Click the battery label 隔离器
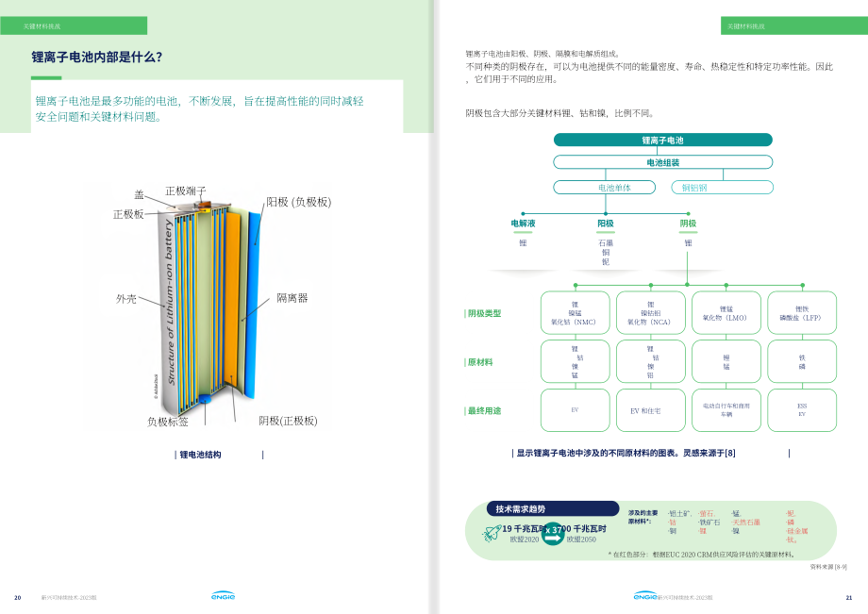Screen dimensions: 868x614 [x=292, y=298]
